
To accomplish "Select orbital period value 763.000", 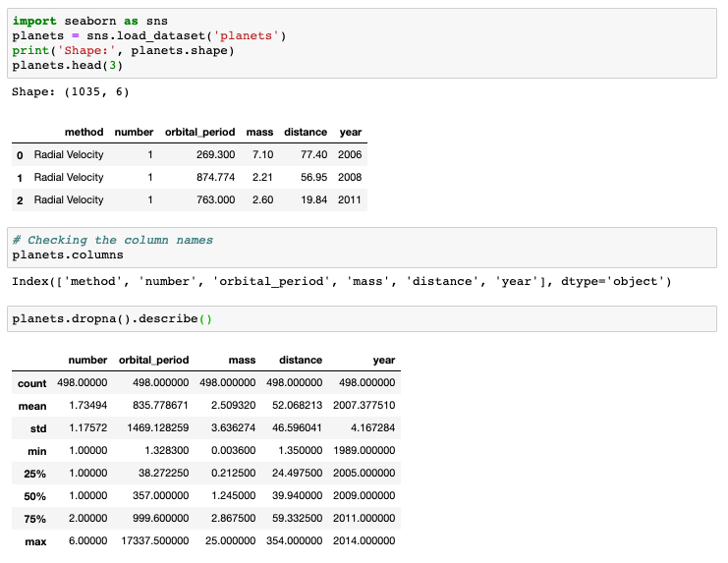I will [215, 200].
